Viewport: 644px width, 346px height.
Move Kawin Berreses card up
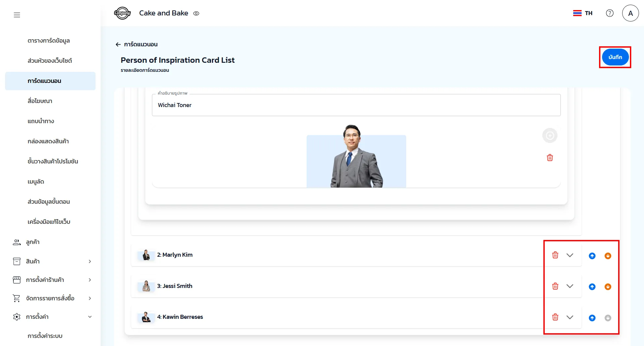592,318
